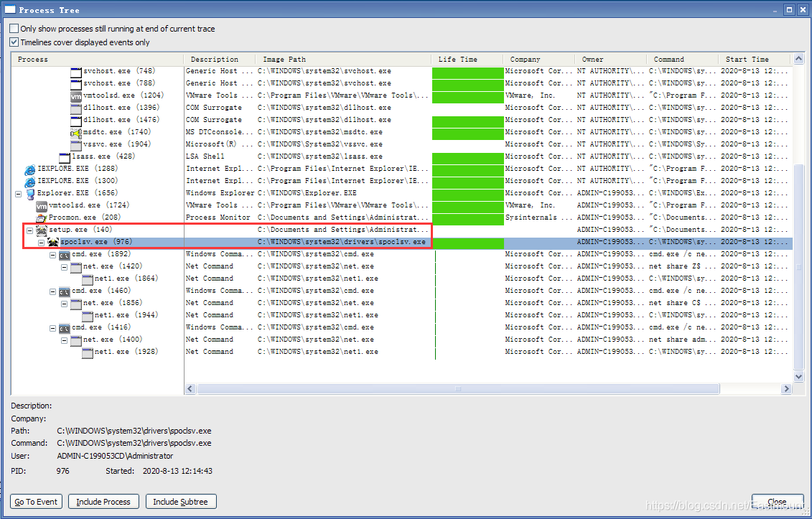This screenshot has width=812, height=519.
Task: Click the spoclsv.exe green life time bar
Action: [468, 243]
